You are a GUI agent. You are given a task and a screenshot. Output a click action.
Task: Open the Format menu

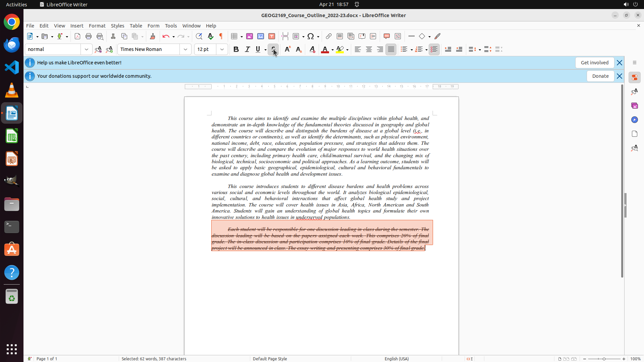(97, 25)
